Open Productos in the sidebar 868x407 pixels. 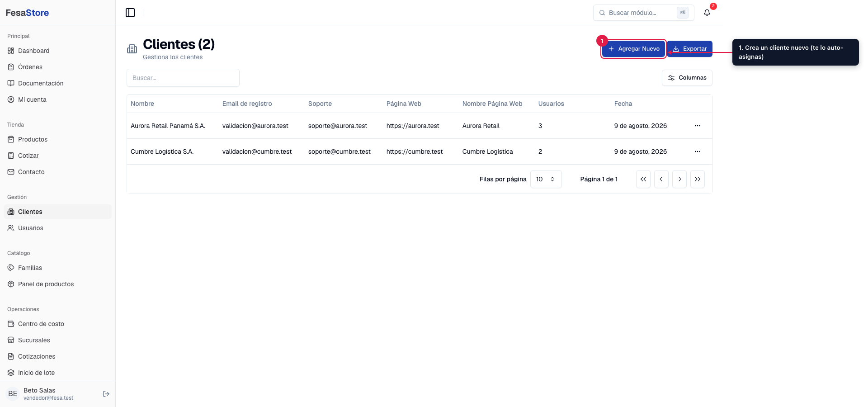click(x=57, y=139)
